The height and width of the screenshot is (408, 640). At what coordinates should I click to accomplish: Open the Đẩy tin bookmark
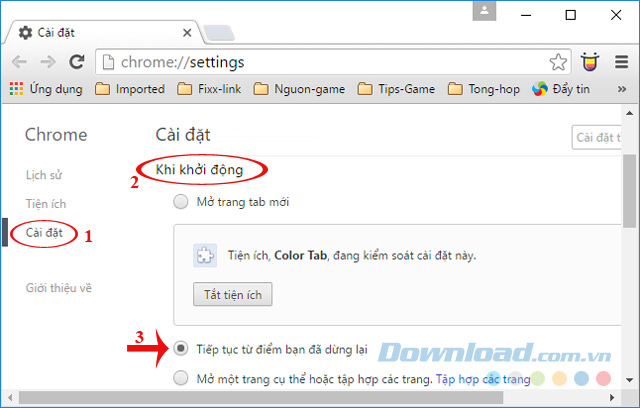[x=561, y=89]
